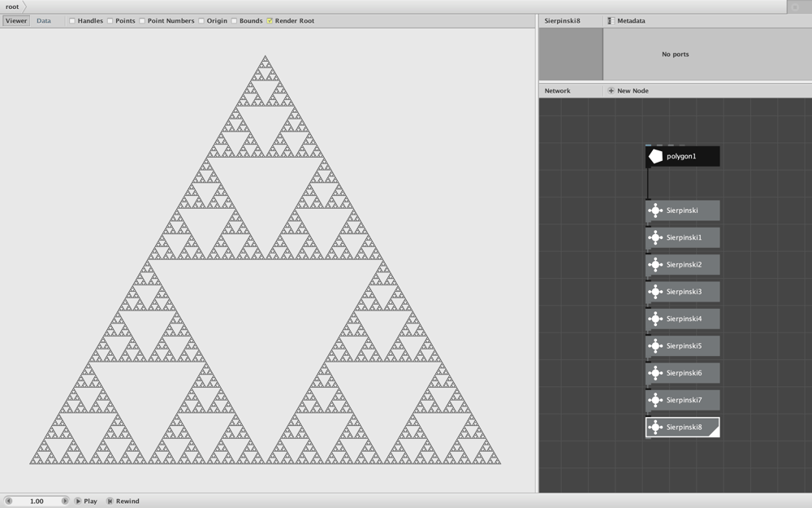This screenshot has width=812, height=508.
Task: Switch to the Viewer tab
Action: 16,21
